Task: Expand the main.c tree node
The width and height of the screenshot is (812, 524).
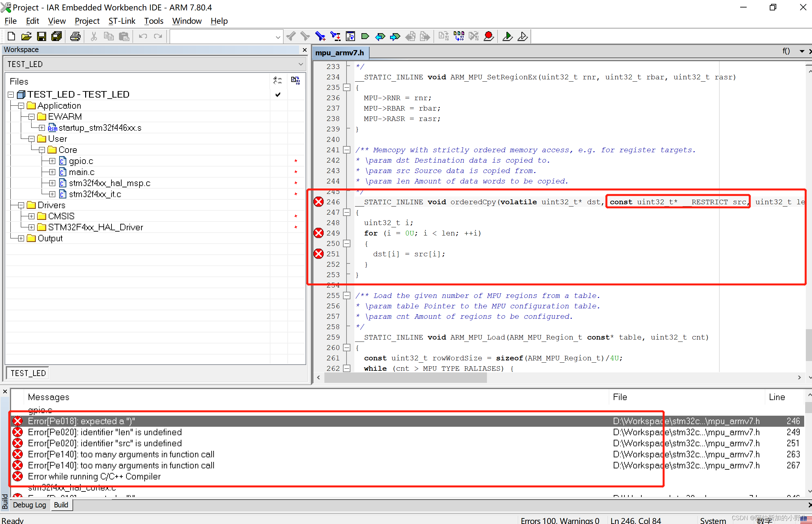Action: [x=52, y=172]
